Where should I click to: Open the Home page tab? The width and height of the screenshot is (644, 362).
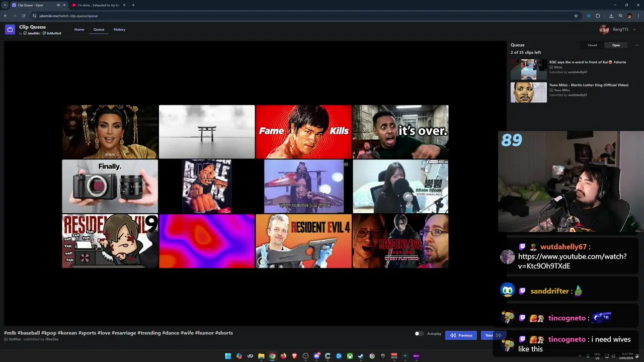pos(79,30)
